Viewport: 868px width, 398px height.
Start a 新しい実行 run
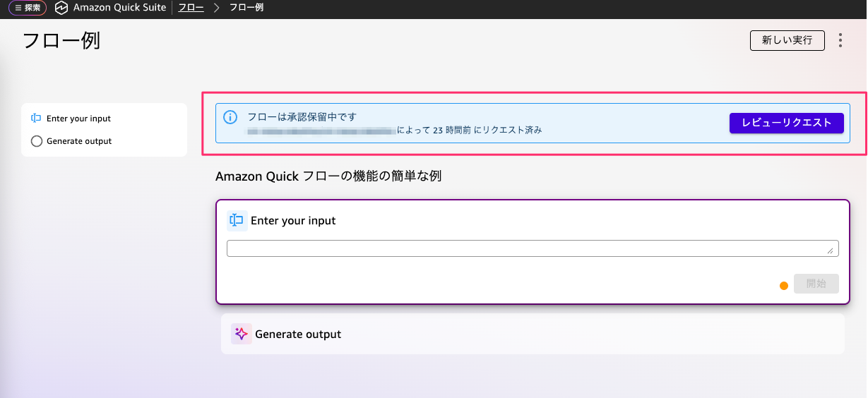[x=787, y=40]
